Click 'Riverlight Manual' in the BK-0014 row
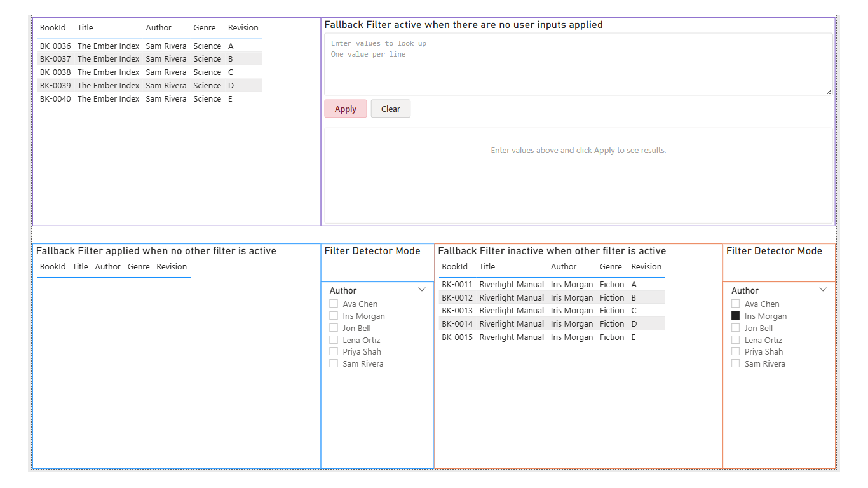 point(512,324)
